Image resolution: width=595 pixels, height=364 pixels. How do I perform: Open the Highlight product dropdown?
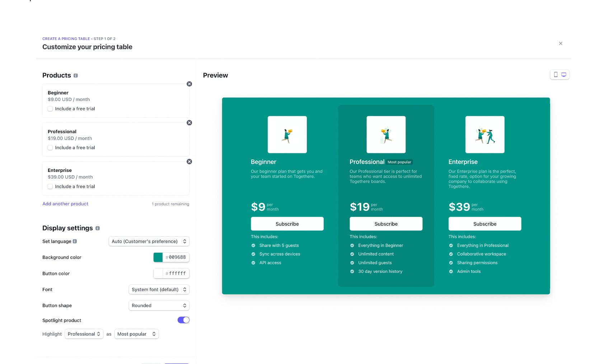84,334
